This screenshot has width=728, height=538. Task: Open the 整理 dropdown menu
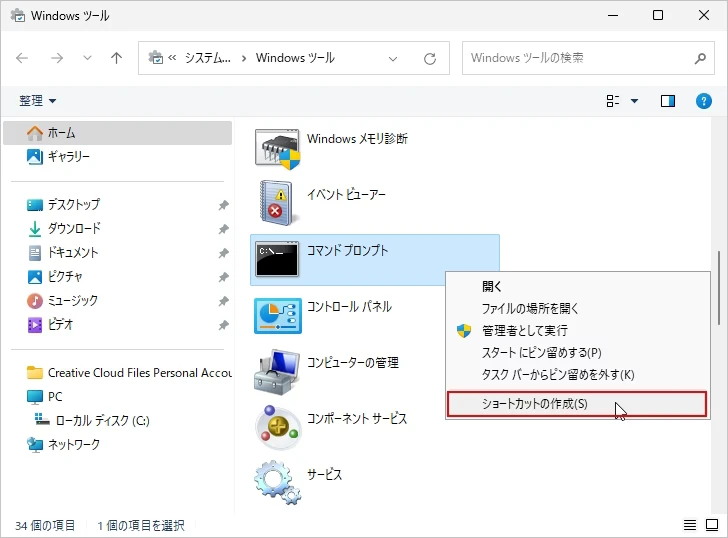tap(37, 101)
